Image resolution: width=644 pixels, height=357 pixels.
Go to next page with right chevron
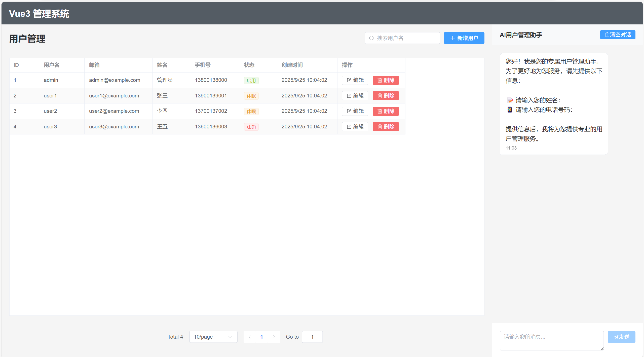(x=274, y=337)
